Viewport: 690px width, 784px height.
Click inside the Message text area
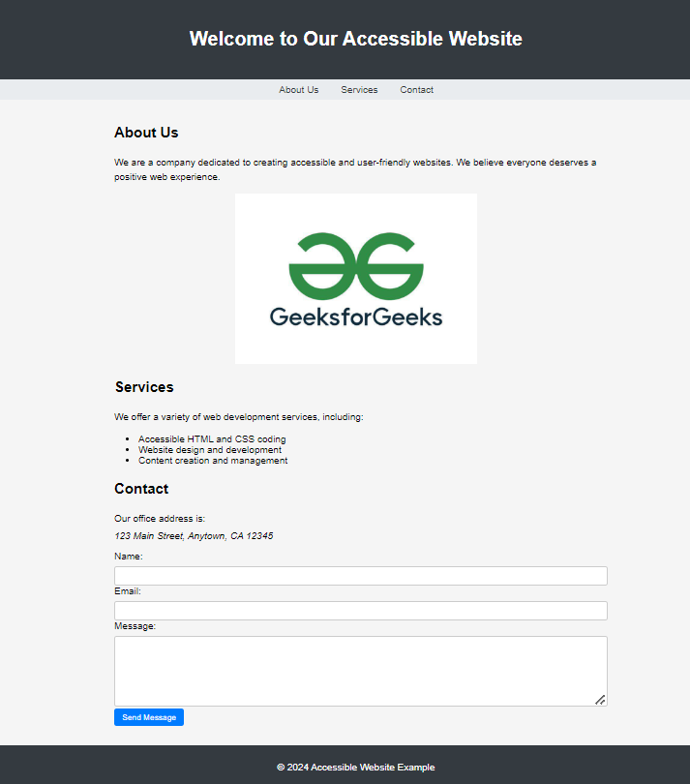click(361, 671)
